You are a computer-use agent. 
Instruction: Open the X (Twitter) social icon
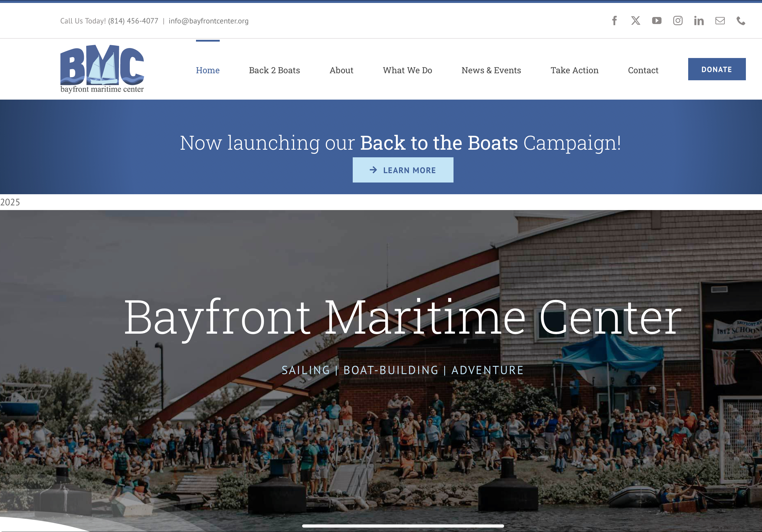click(635, 21)
